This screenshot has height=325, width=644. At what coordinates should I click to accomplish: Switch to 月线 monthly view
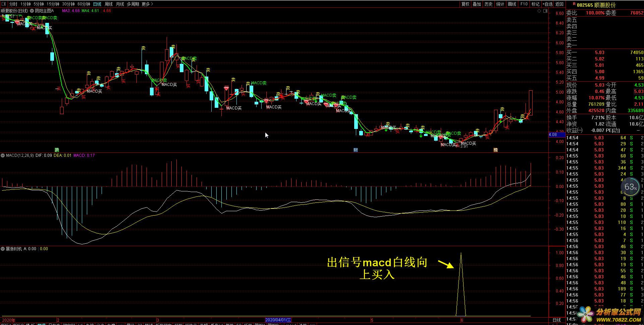pyautogui.click(x=120, y=4)
